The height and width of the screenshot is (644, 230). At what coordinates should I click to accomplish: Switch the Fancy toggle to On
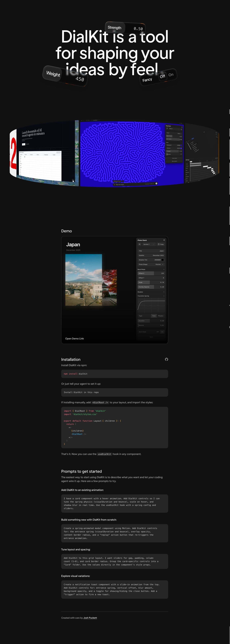(171, 75)
